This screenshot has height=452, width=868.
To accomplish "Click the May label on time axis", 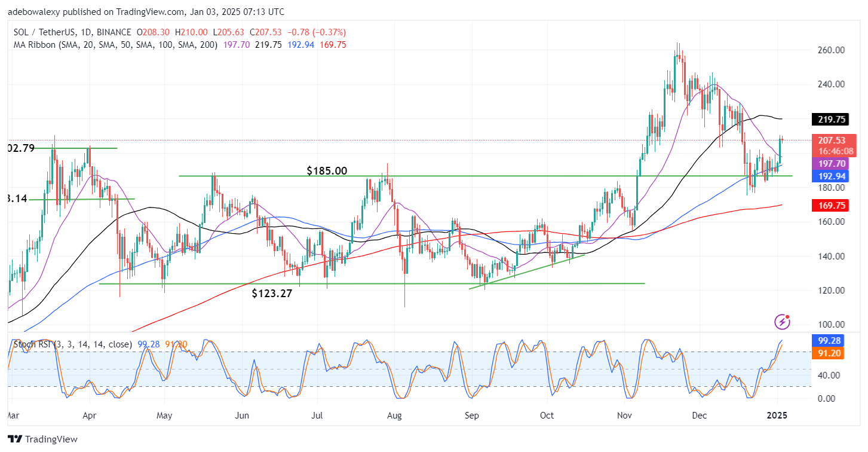I will [x=165, y=414].
